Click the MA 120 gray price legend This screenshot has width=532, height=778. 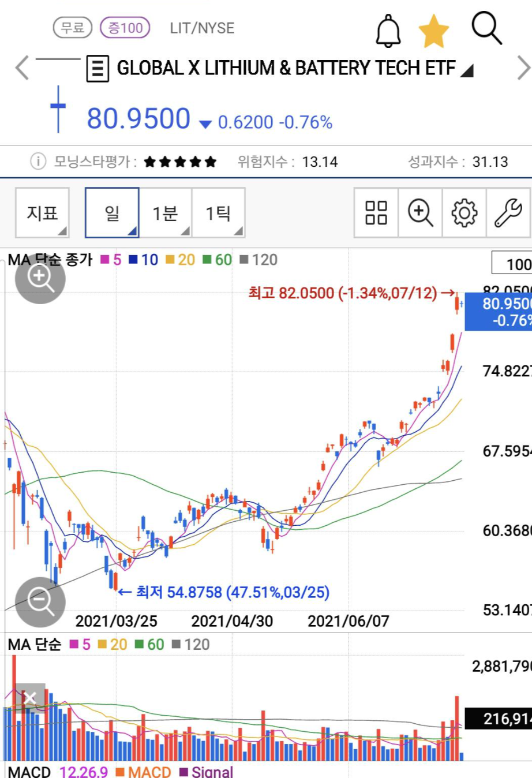tap(258, 260)
